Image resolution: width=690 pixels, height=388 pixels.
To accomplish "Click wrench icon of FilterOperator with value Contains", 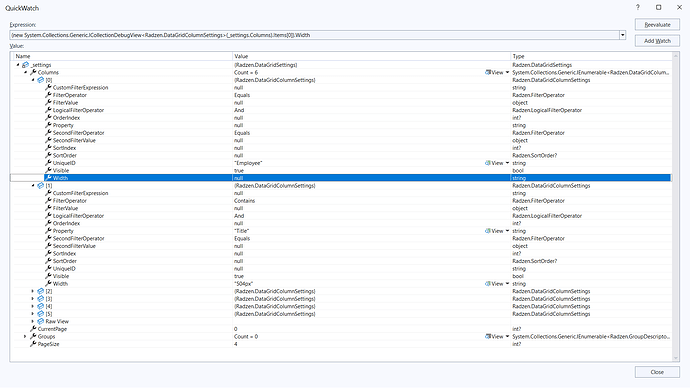I will point(48,201).
